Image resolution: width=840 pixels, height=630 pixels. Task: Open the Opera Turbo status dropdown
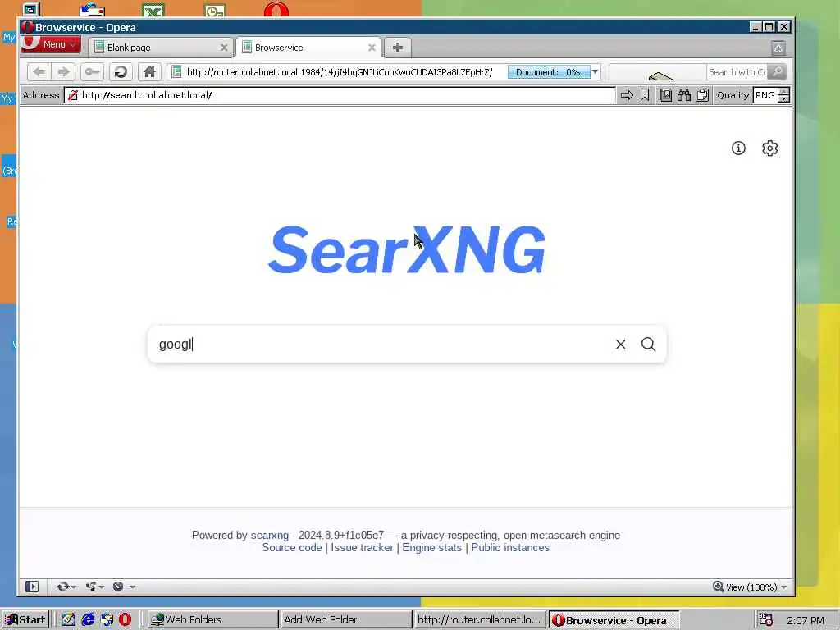(123, 587)
